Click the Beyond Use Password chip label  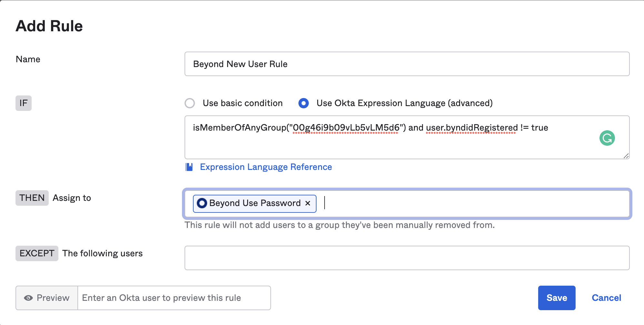coord(255,203)
